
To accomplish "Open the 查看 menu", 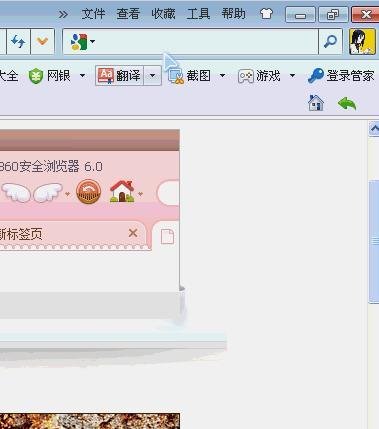I will click(128, 14).
